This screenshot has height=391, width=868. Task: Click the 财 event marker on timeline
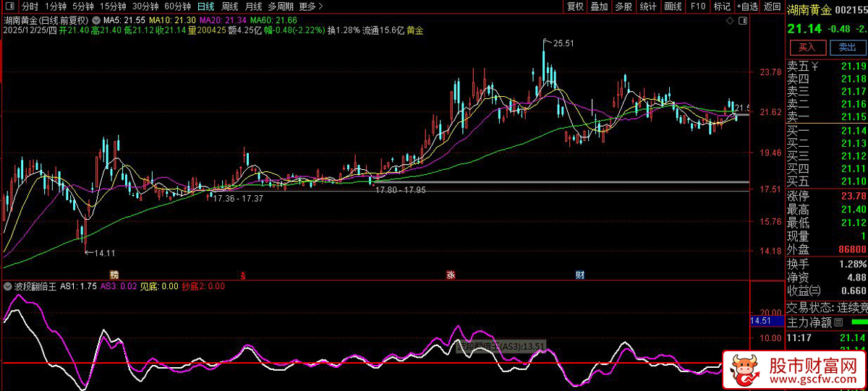tap(579, 275)
